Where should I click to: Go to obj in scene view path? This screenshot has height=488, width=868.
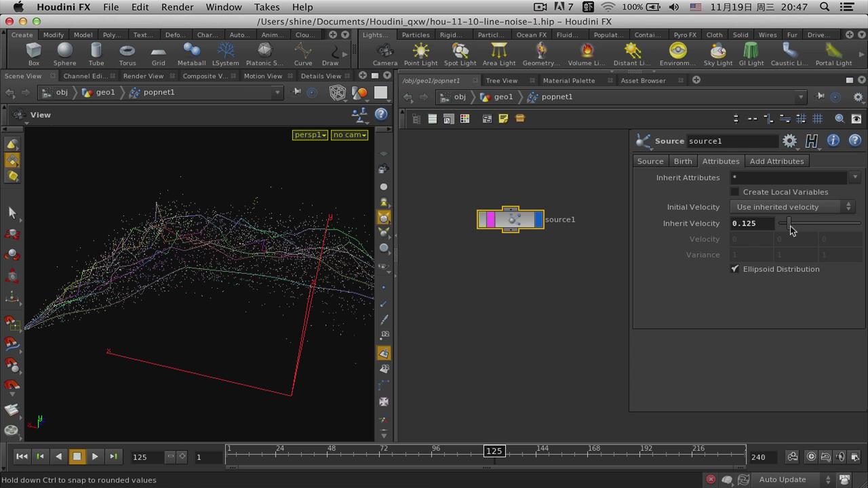coord(56,92)
